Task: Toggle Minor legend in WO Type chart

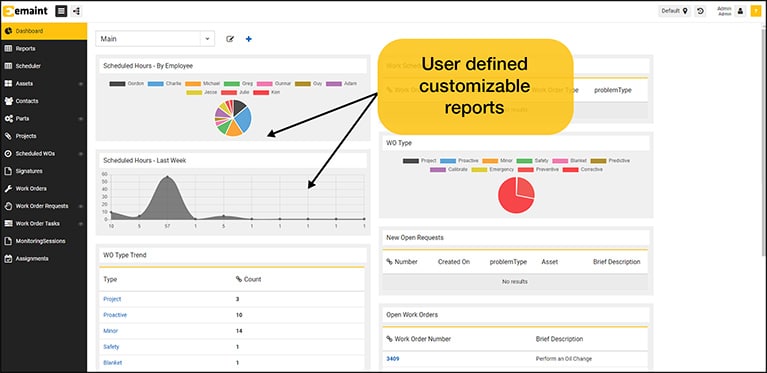Action: click(497, 160)
